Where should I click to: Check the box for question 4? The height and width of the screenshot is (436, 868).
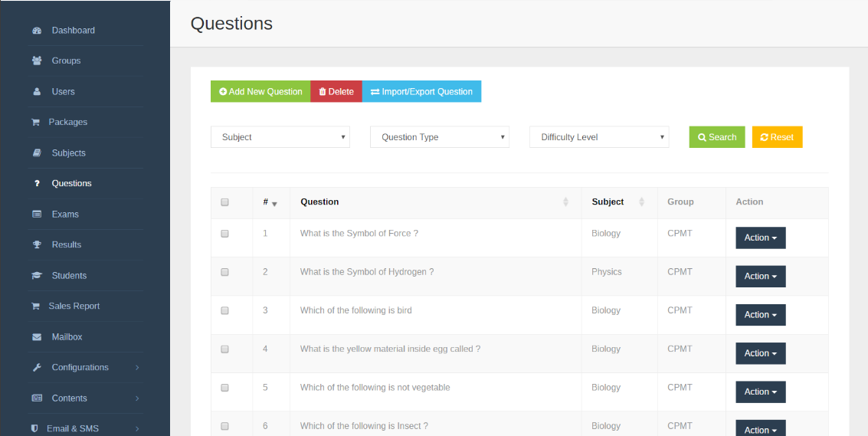[x=224, y=349]
